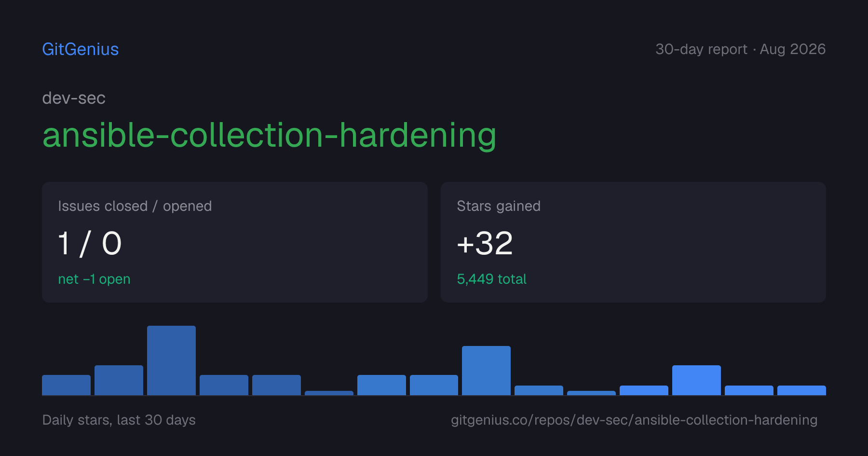Select the second-tallest bar in the chart

486,371
